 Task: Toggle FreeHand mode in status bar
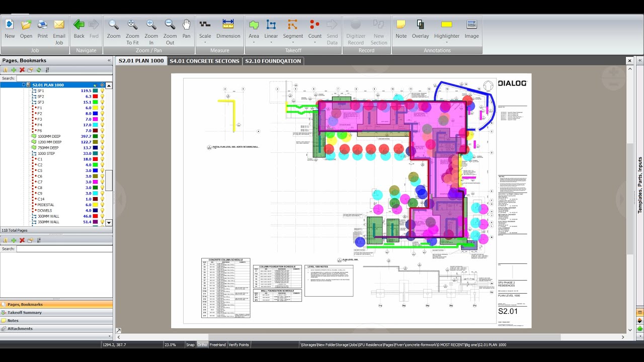218,345
